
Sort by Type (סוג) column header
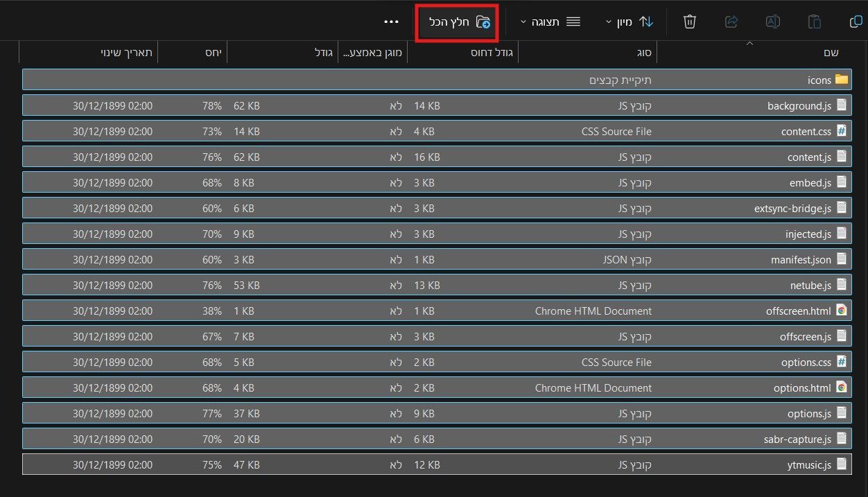pos(587,53)
